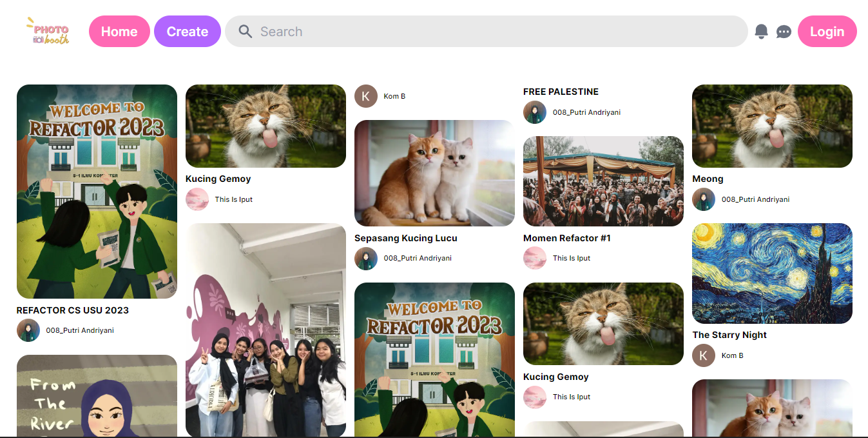Open the notifications bell icon
868x438 pixels.
tap(761, 32)
